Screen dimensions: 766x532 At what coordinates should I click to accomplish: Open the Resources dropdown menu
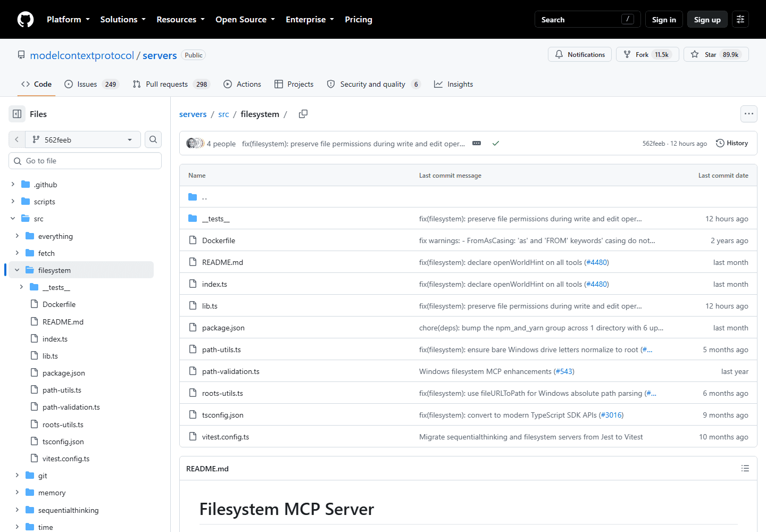[180, 20]
